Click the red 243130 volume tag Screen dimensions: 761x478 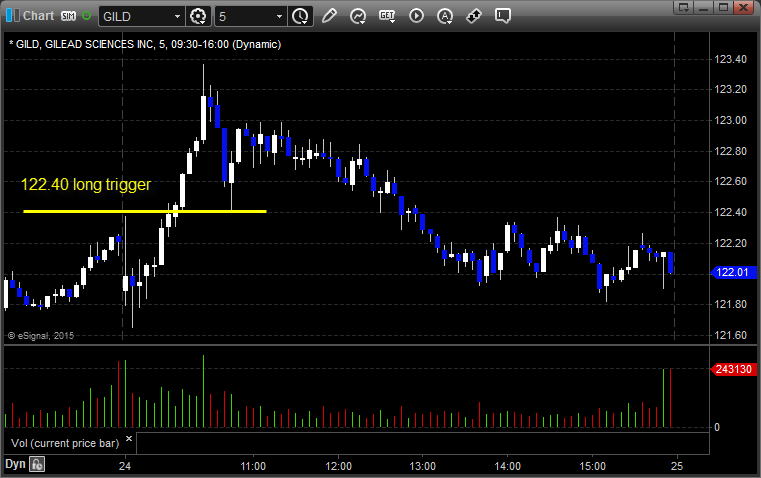point(733,369)
